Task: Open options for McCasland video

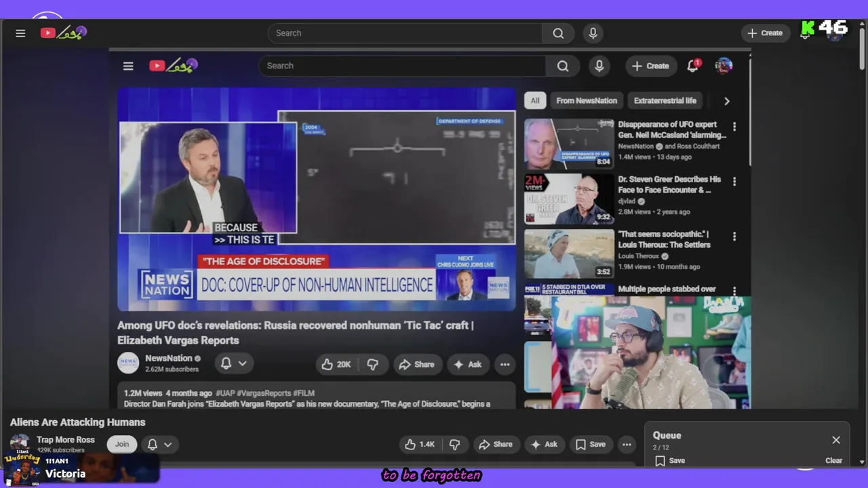Action: click(x=734, y=127)
